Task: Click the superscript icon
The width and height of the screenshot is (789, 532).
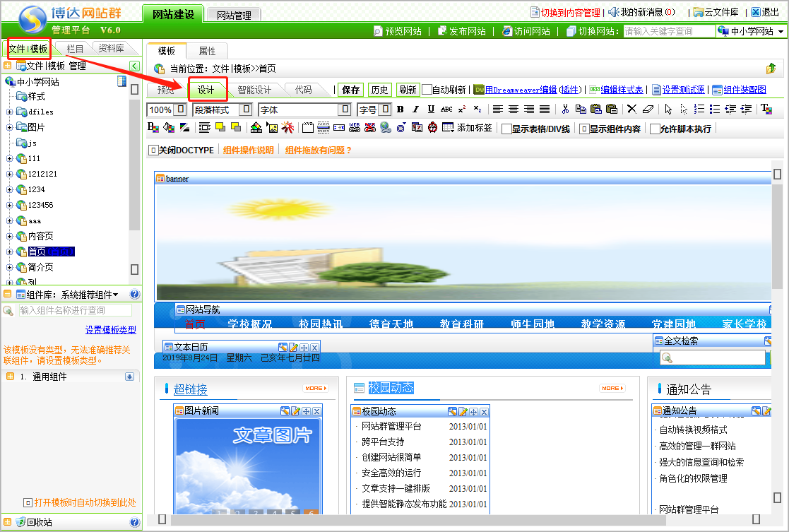Action: (x=462, y=110)
